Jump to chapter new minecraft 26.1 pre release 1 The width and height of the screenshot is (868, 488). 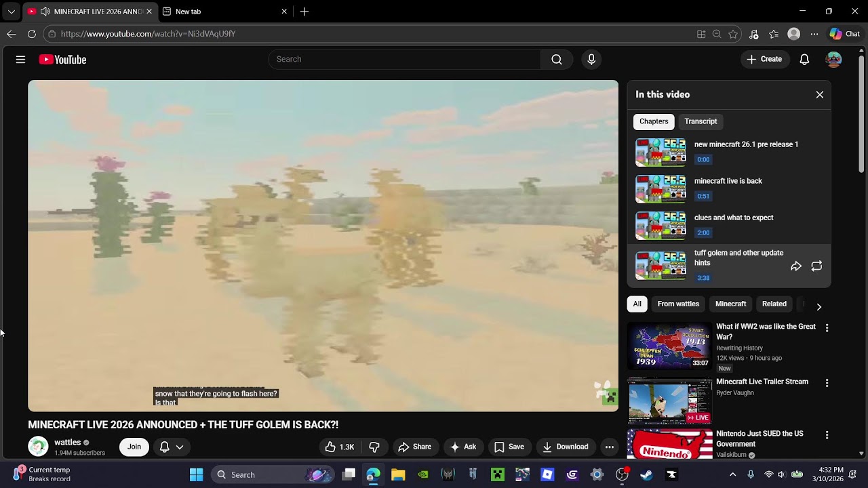coord(729,152)
